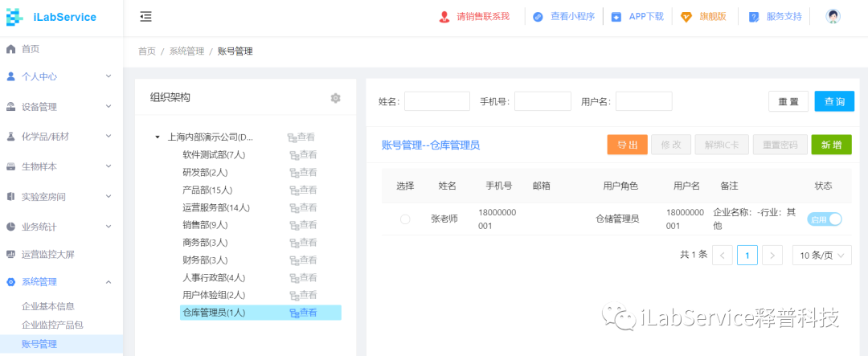Open 企业基本信息 submenu item
The image size is (868, 356).
pos(48,306)
